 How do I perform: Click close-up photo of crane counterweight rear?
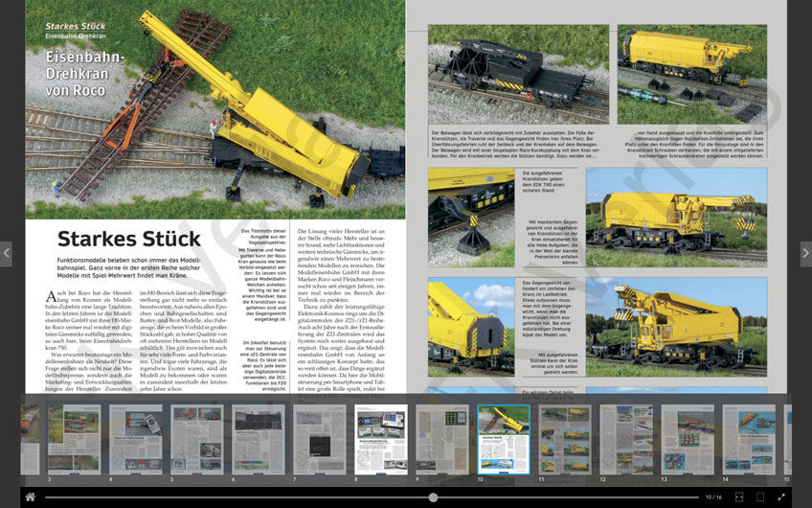pos(471,327)
